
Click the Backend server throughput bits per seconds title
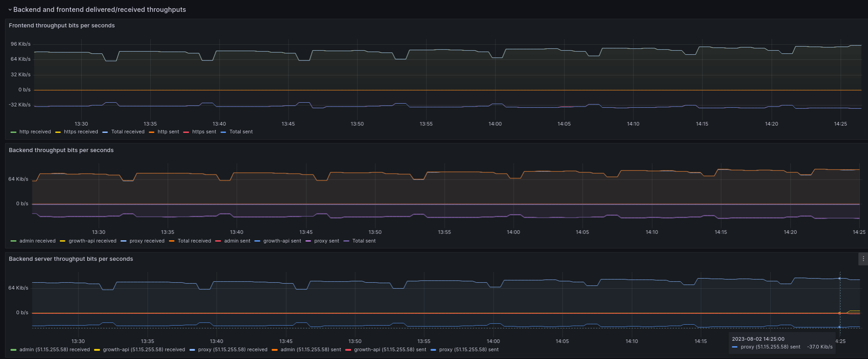71,259
